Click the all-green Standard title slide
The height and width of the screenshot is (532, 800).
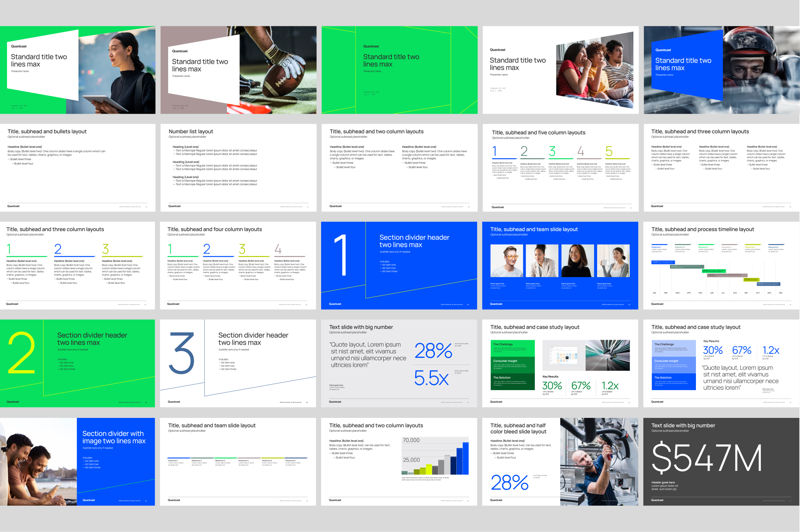[399, 70]
